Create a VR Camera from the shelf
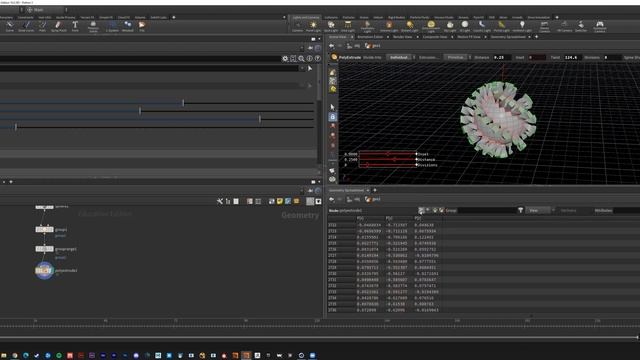Viewport: 640px width, 360px height. (564, 27)
